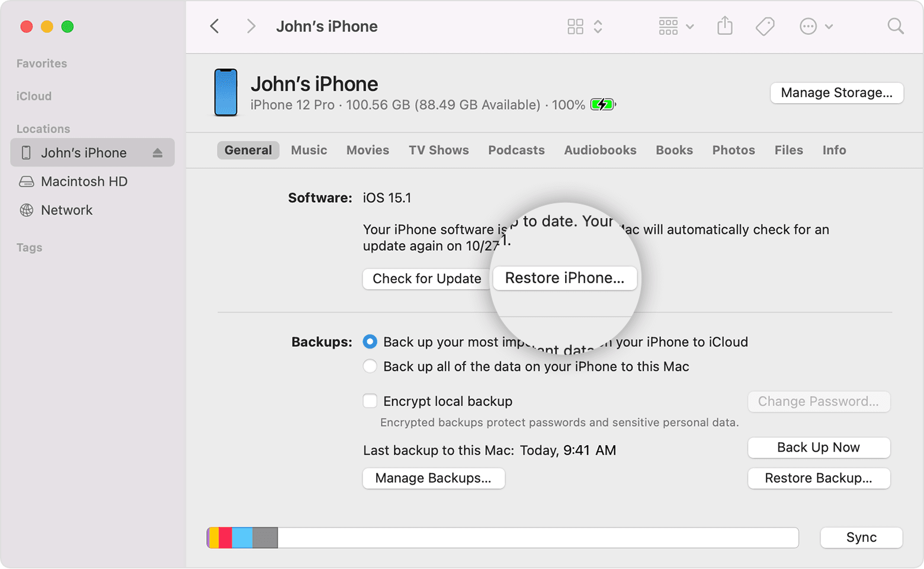
Task: Switch to the Podcasts tab
Action: (516, 150)
